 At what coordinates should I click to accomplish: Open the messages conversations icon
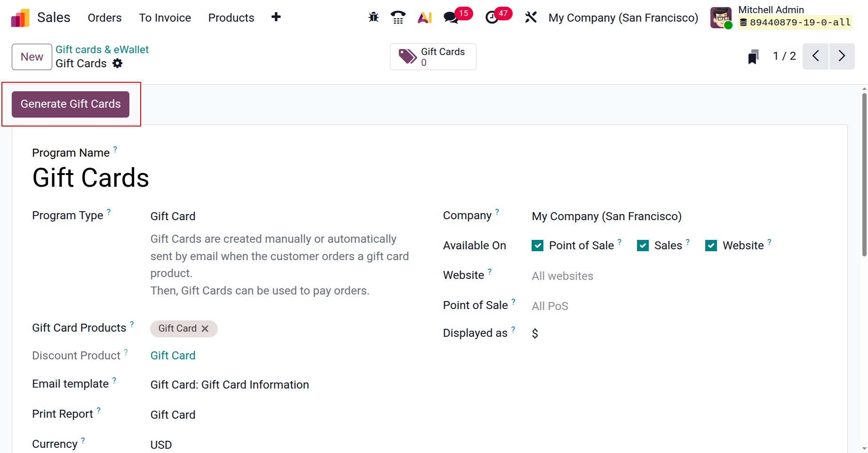tap(451, 17)
